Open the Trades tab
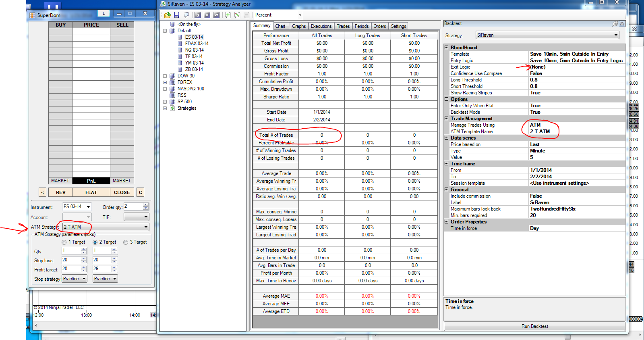644x340 pixels. (343, 26)
